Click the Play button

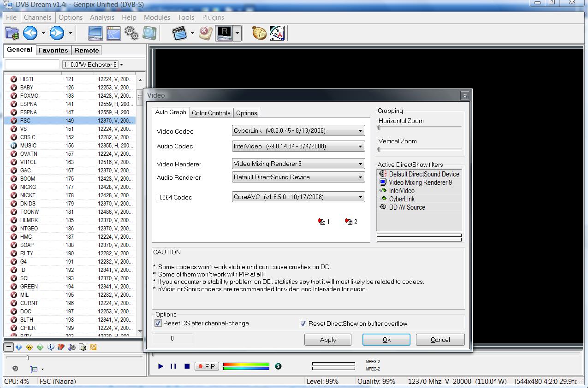coord(160,366)
